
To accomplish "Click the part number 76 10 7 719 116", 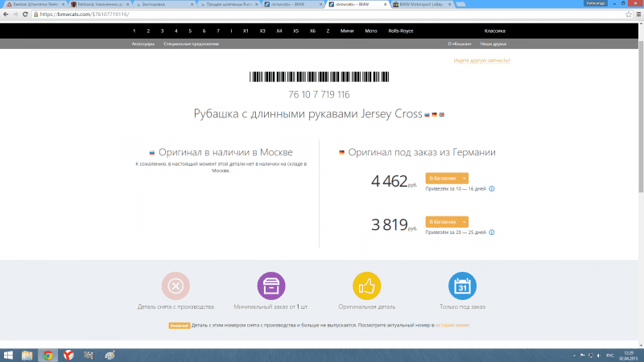I will point(319,95).
